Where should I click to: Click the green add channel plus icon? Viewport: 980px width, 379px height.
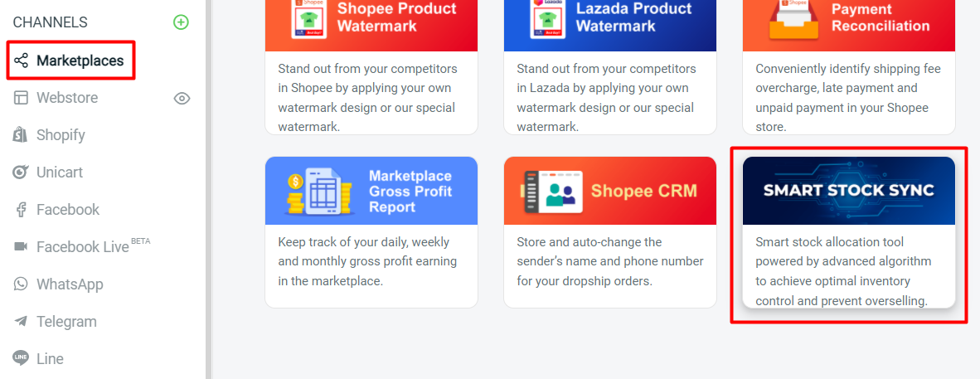coord(181,22)
